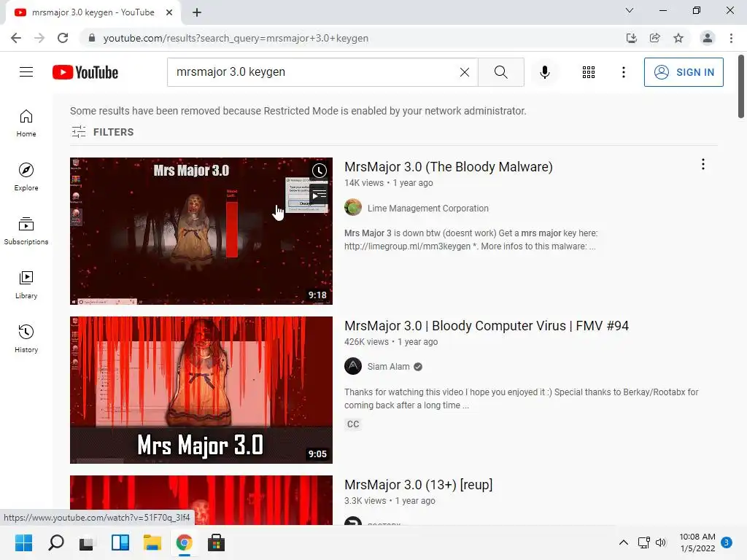This screenshot has height=560, width=747.
Task: Open more actions for The Bloody Malware video
Action: pyautogui.click(x=703, y=164)
